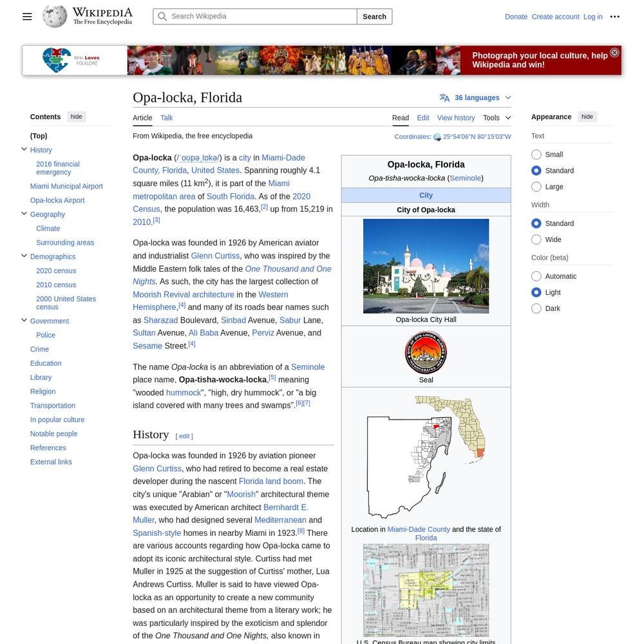Open the Florida land boom link
Viewport: 644px width, 644px height.
271,481
